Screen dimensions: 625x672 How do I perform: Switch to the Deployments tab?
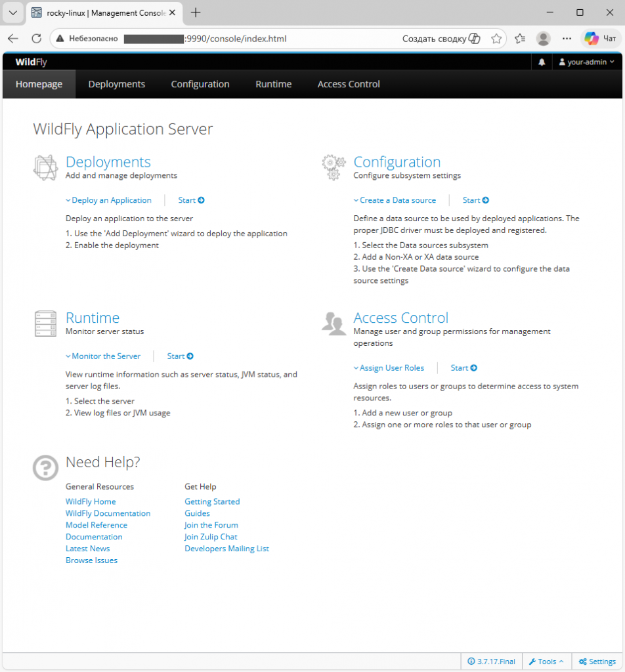point(116,84)
